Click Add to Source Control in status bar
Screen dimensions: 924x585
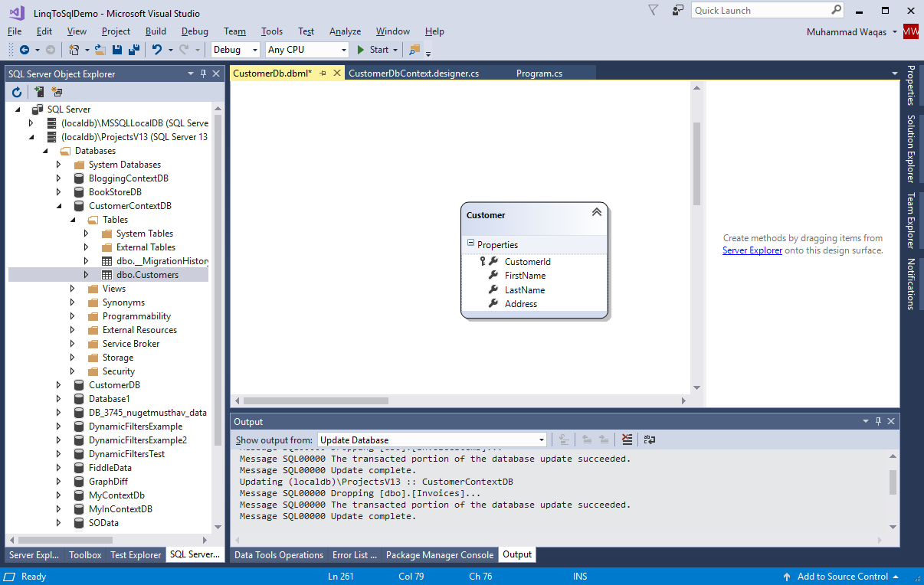pos(843,577)
